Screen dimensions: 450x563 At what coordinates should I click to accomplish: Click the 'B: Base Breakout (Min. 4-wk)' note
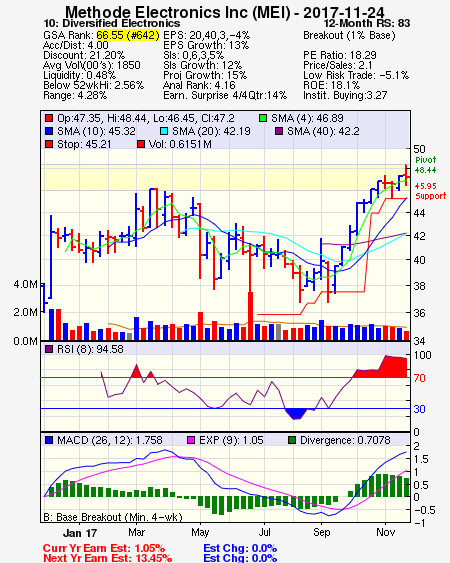(113, 517)
